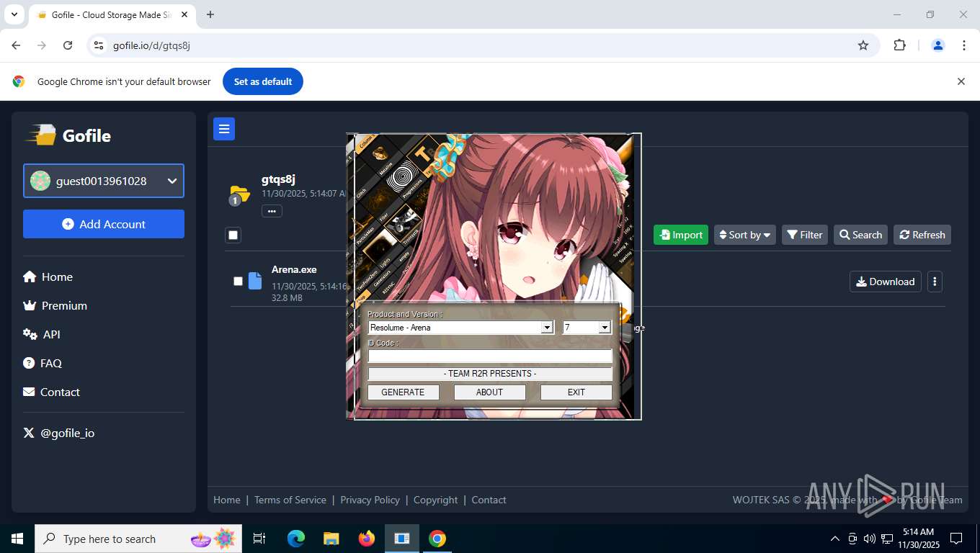Go to Home in the sidebar

[x=48, y=276]
